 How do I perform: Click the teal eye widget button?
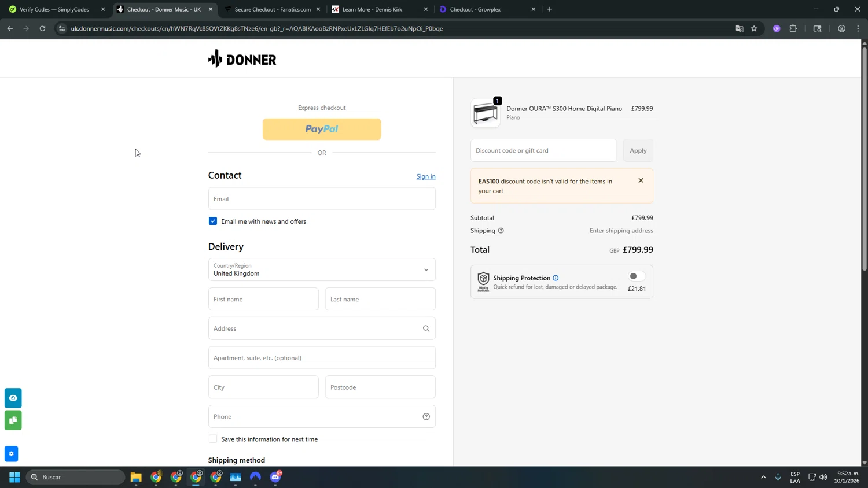[x=13, y=398]
